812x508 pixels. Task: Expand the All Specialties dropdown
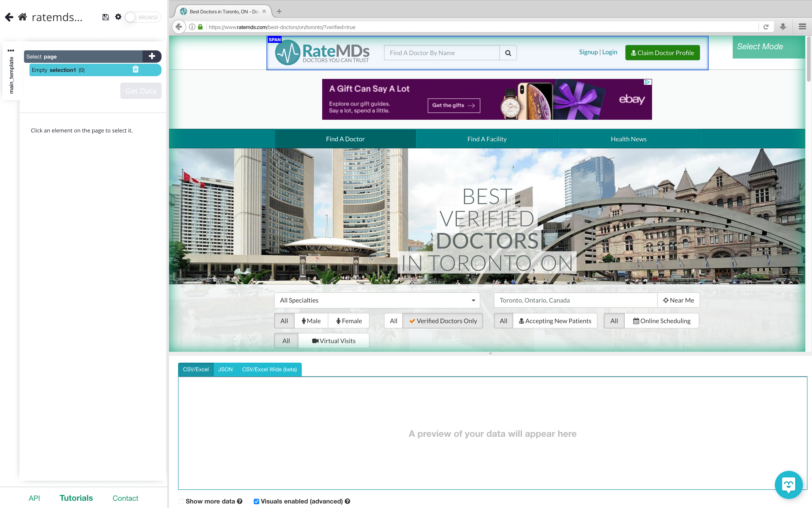coord(377,300)
